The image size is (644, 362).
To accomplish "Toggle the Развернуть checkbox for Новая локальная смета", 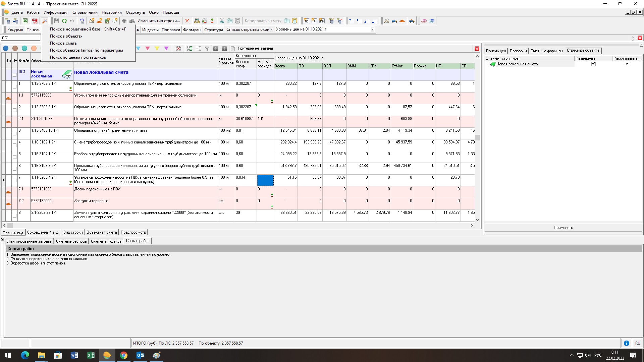I will [593, 64].
